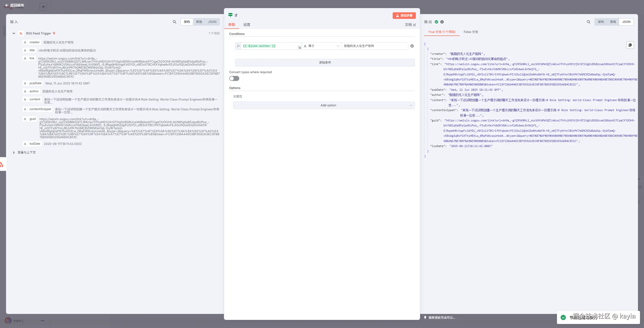
Task: Switch output view to 表格
Action: click(613, 22)
